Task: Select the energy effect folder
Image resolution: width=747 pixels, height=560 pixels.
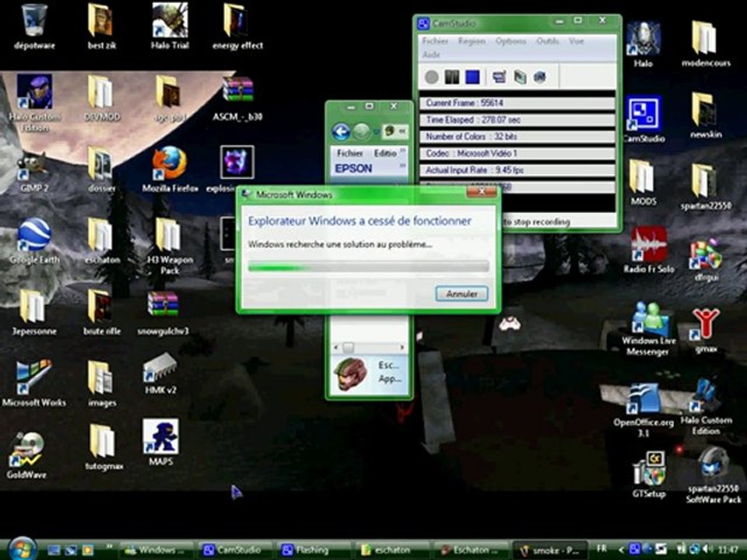Action: click(237, 26)
